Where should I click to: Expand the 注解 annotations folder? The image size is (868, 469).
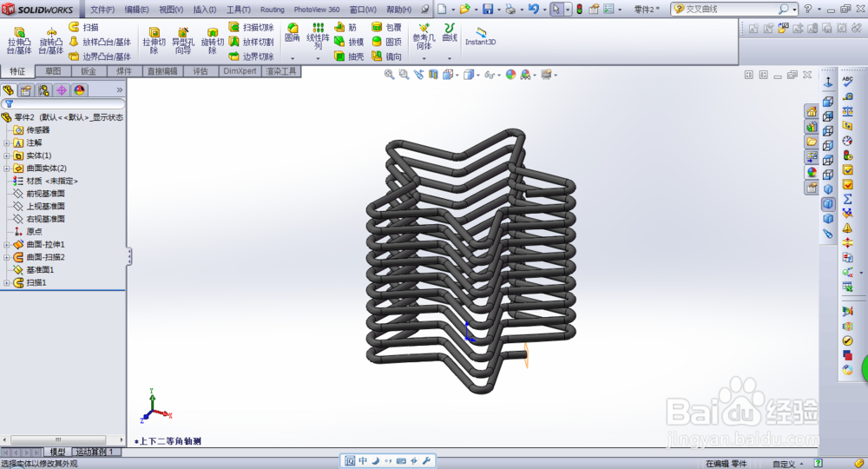6,142
